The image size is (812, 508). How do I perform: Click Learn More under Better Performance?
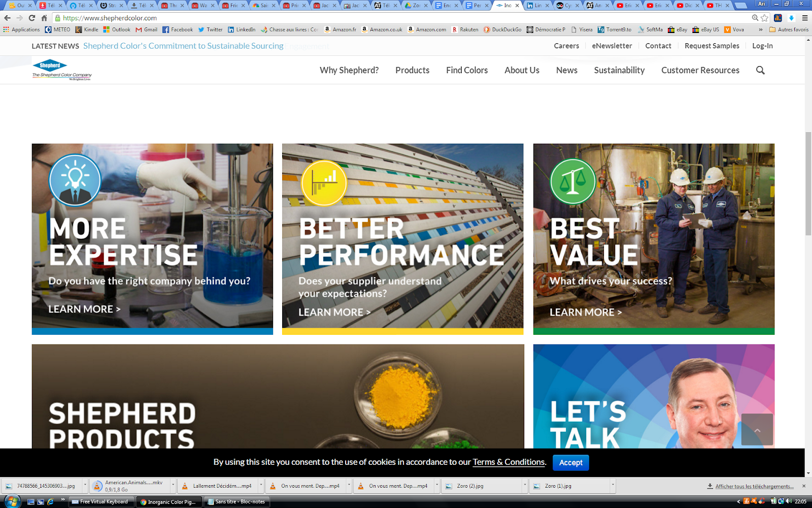tap(334, 312)
